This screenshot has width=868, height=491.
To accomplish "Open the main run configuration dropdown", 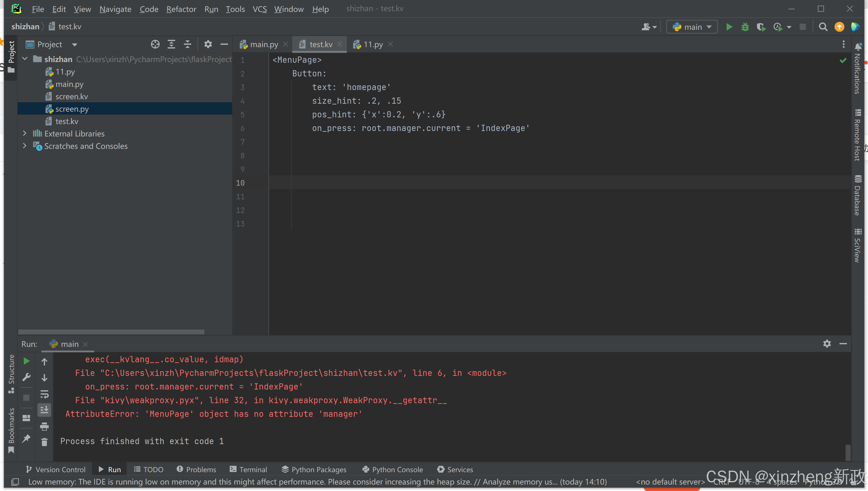I will [692, 27].
